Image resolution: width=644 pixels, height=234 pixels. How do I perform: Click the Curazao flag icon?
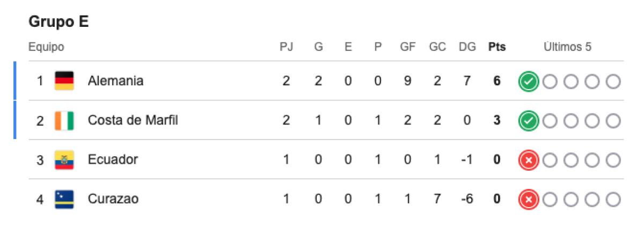pyautogui.click(x=64, y=199)
